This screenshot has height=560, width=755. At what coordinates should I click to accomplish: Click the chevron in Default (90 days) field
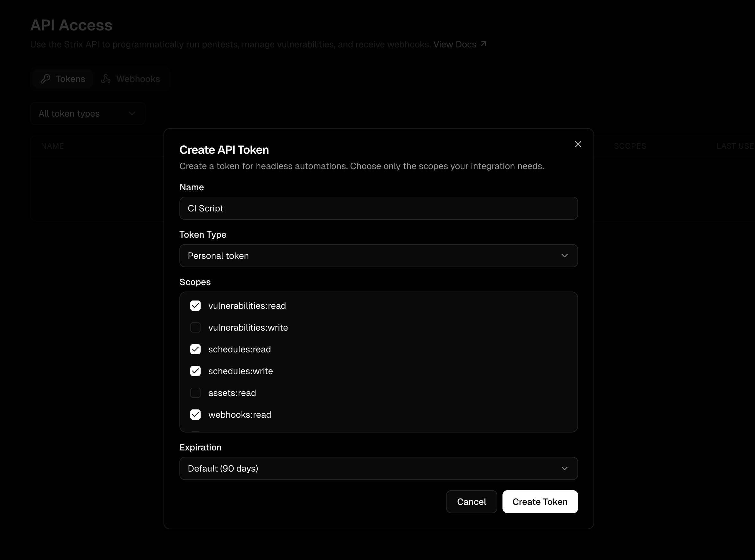coord(564,468)
